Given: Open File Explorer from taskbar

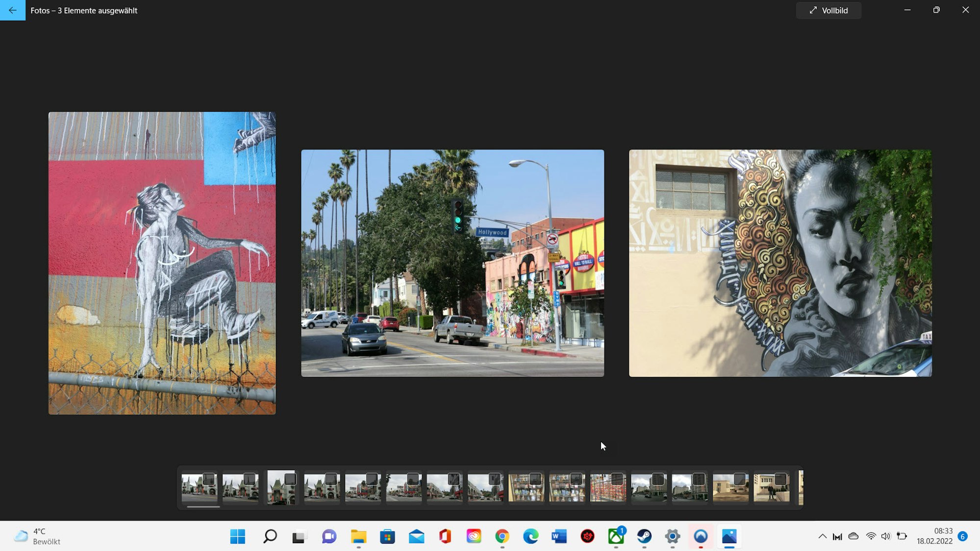Looking at the screenshot, I should point(358,536).
